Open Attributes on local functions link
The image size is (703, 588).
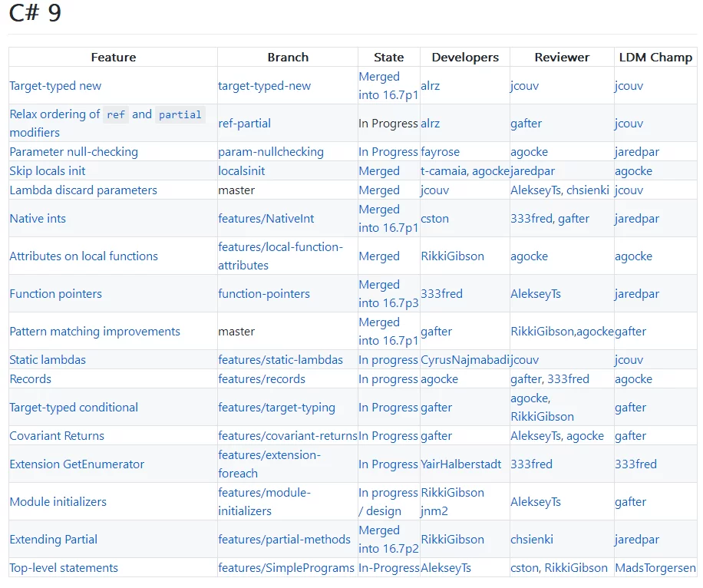pyautogui.click(x=84, y=256)
